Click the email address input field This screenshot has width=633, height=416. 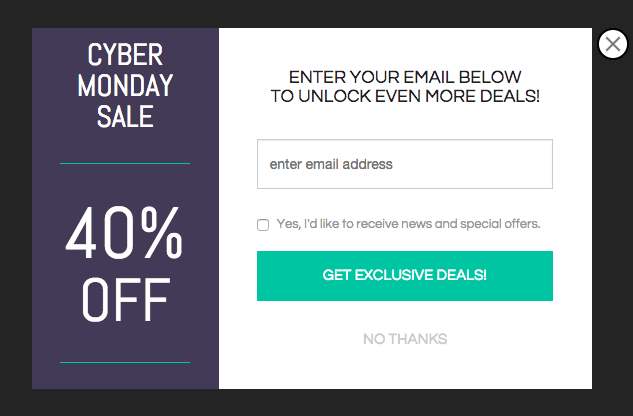404,164
